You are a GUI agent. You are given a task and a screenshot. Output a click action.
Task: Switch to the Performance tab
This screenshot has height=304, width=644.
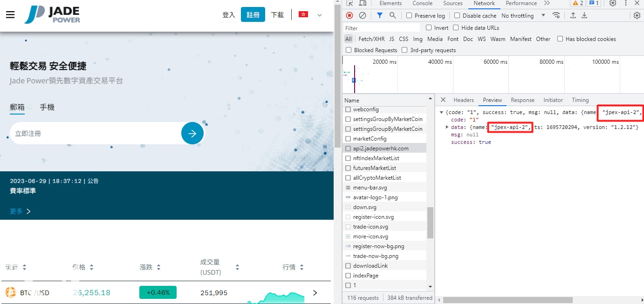click(521, 3)
